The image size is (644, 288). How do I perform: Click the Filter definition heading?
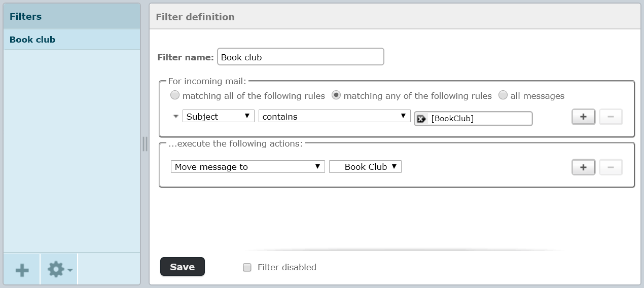195,17
